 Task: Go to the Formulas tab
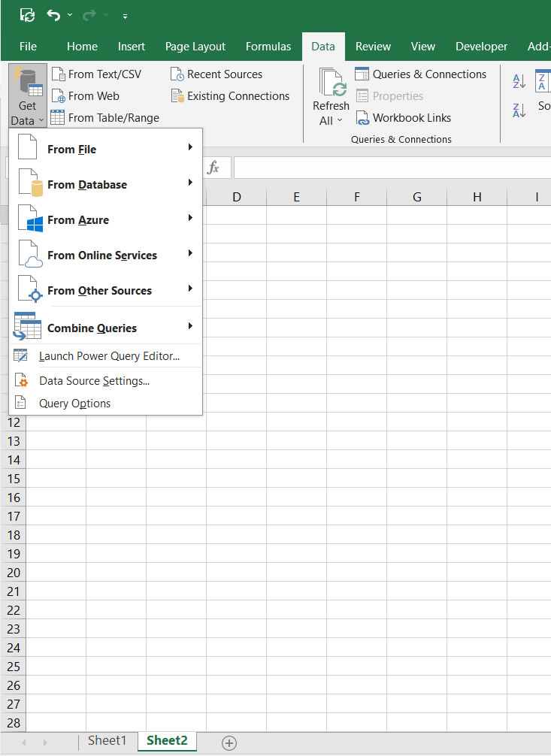tap(268, 47)
